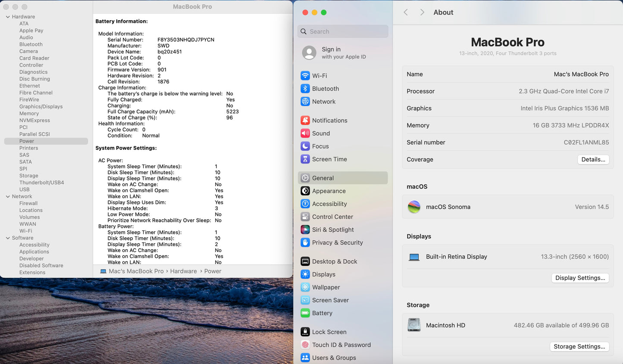The height and width of the screenshot is (364, 623).
Task: Open Screen Time hourglass icon
Action: [x=305, y=159]
